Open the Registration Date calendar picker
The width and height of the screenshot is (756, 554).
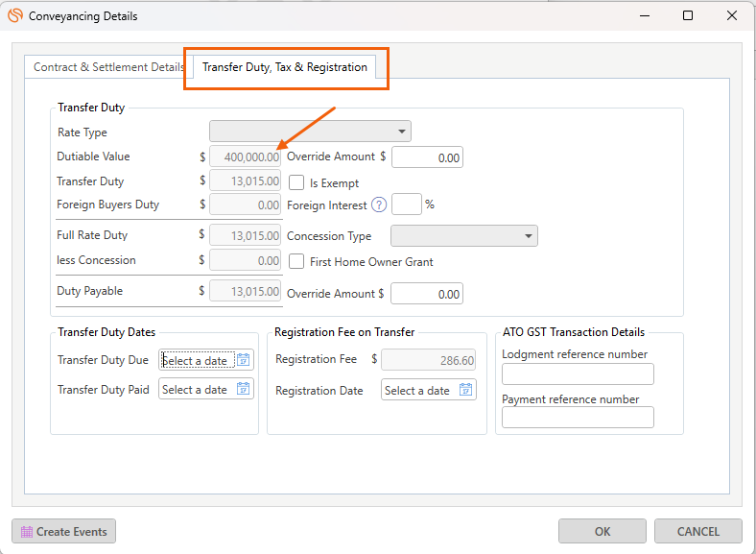coord(465,390)
